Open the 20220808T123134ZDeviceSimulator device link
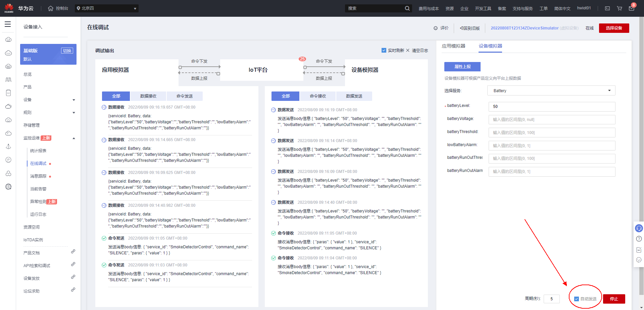This screenshot has height=310, width=644. point(525,28)
